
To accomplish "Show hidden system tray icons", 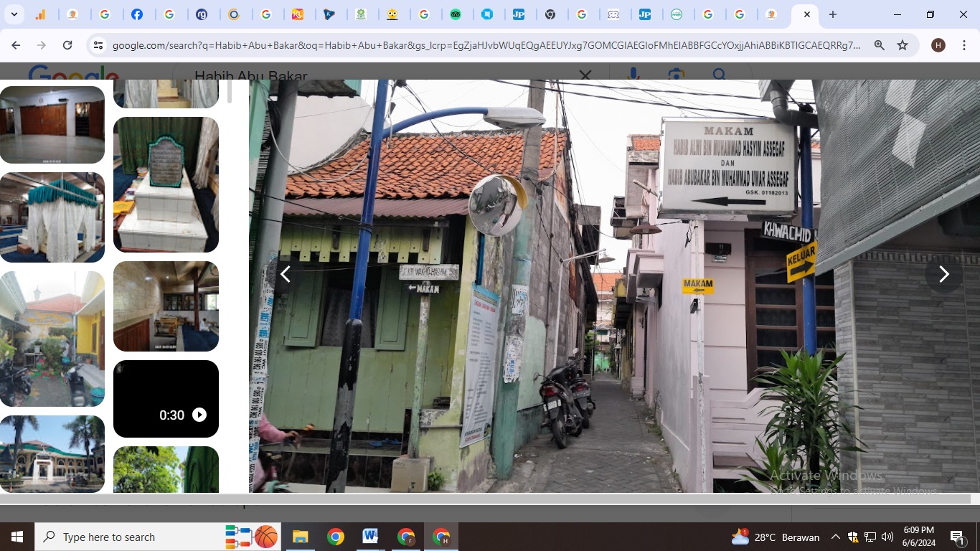I will pos(835,537).
